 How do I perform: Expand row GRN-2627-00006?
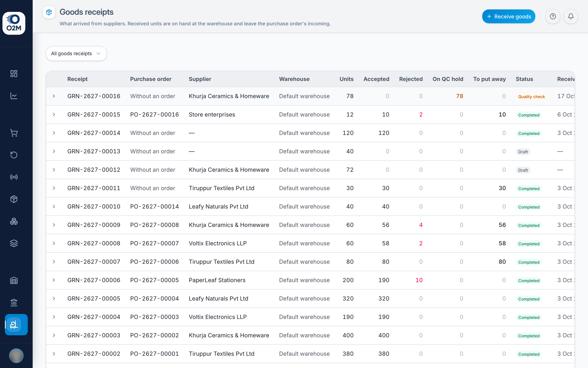coord(54,280)
